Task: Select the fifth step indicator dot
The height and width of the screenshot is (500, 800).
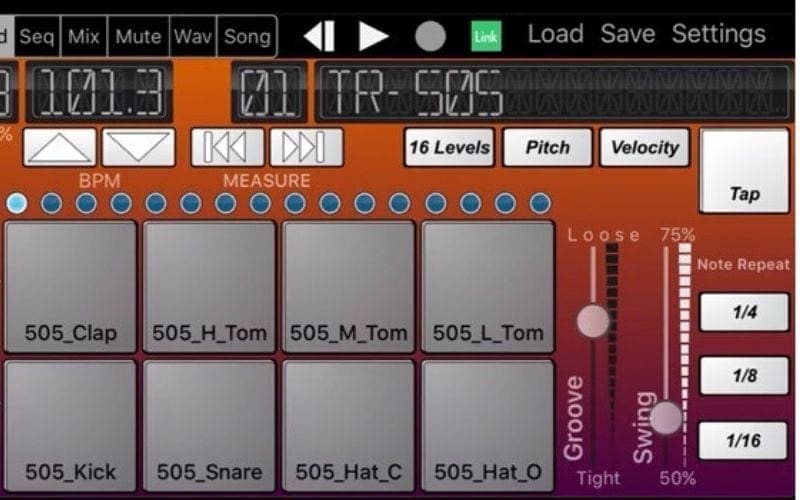Action: 156,203
